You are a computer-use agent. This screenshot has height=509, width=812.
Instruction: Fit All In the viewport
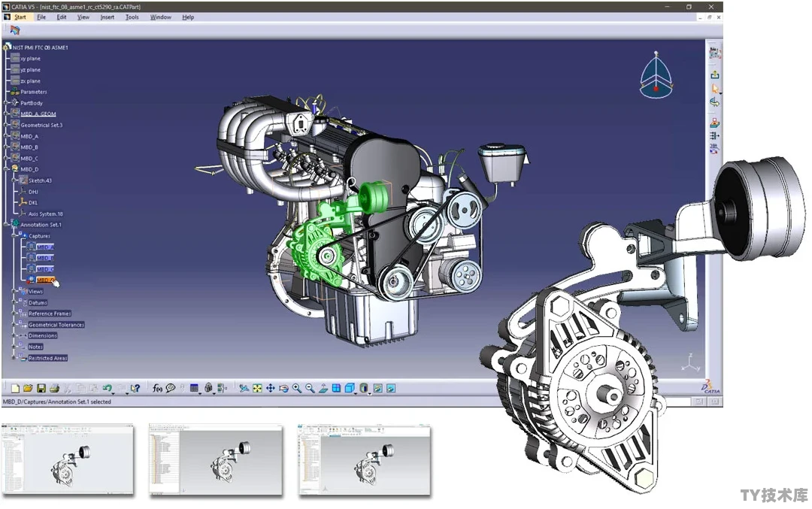click(257, 388)
